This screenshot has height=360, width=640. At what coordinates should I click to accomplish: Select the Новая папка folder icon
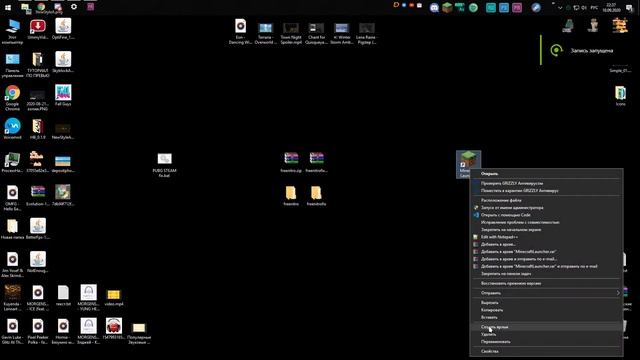12,229
